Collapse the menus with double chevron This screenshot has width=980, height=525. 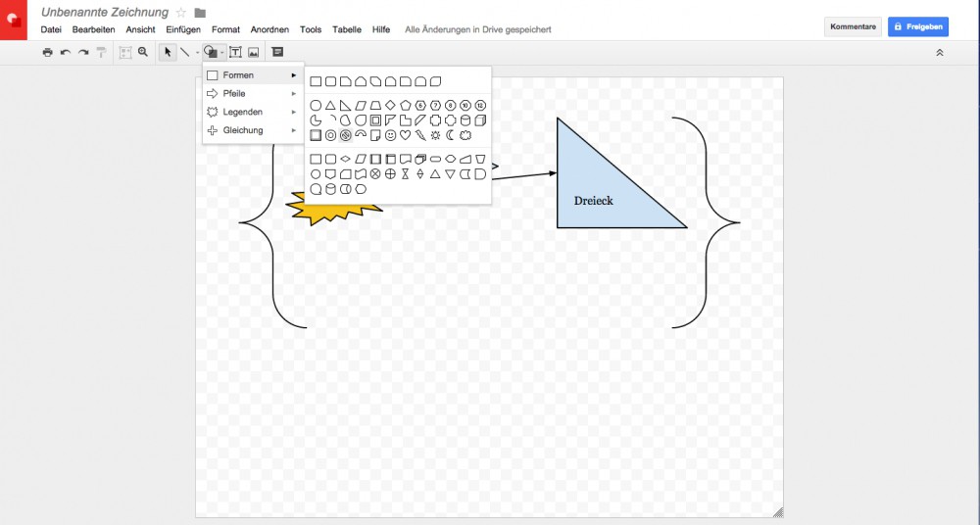(x=940, y=52)
